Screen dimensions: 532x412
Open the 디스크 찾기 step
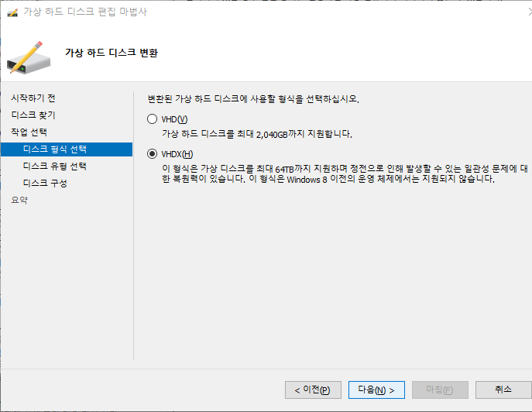click(x=33, y=115)
